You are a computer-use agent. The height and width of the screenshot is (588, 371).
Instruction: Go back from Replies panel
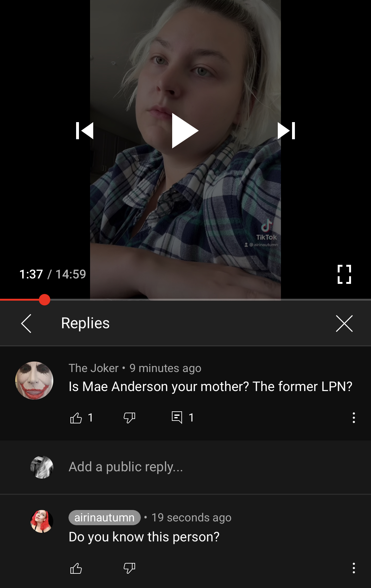pos(26,323)
